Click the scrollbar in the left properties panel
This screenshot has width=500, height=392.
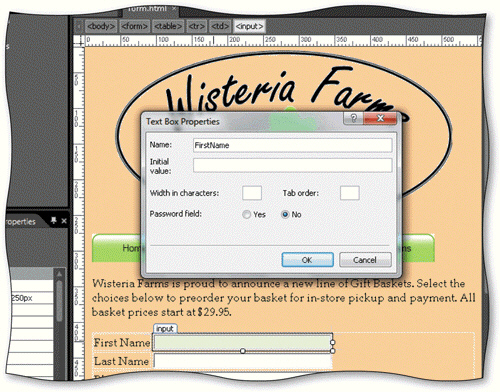59,300
